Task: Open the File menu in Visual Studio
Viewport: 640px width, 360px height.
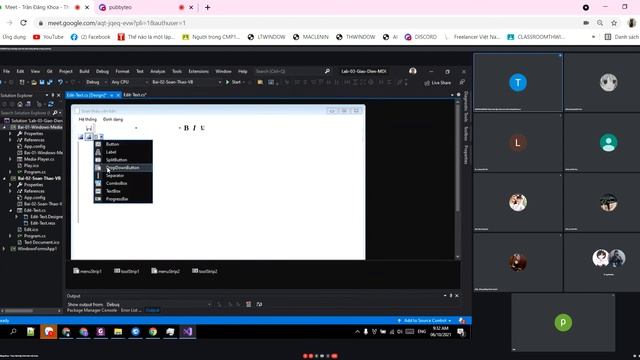Action: [7, 71]
